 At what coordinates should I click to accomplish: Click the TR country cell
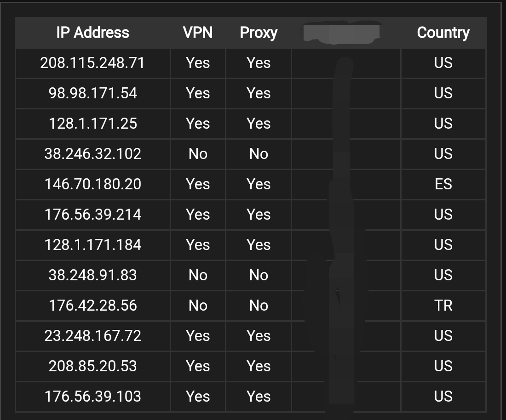(443, 305)
